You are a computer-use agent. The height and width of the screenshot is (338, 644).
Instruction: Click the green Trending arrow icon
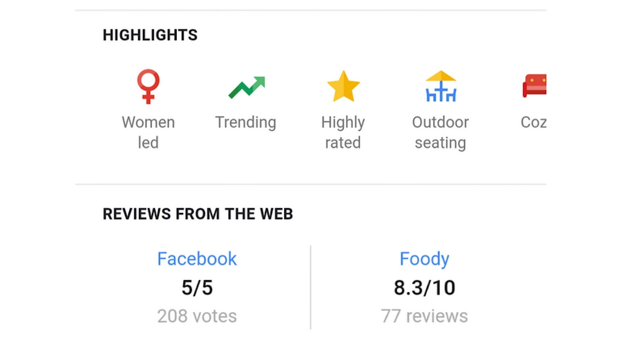(x=246, y=87)
